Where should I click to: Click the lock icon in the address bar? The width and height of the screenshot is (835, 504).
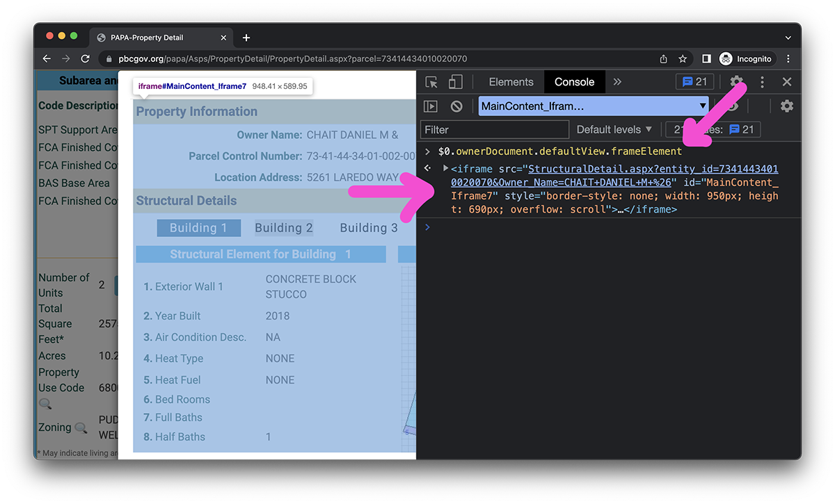[109, 59]
